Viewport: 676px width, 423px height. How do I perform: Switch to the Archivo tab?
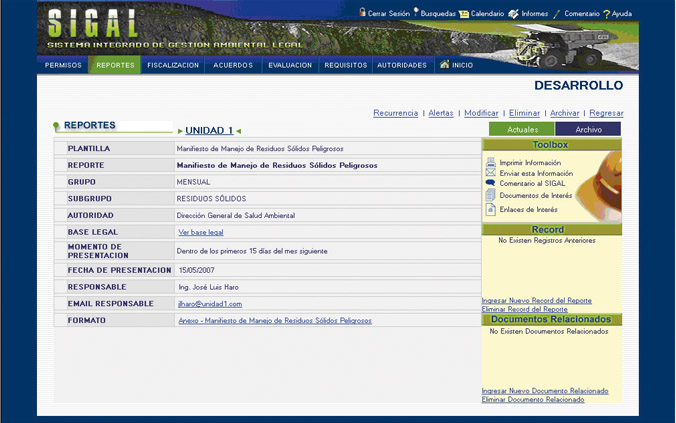tap(588, 130)
